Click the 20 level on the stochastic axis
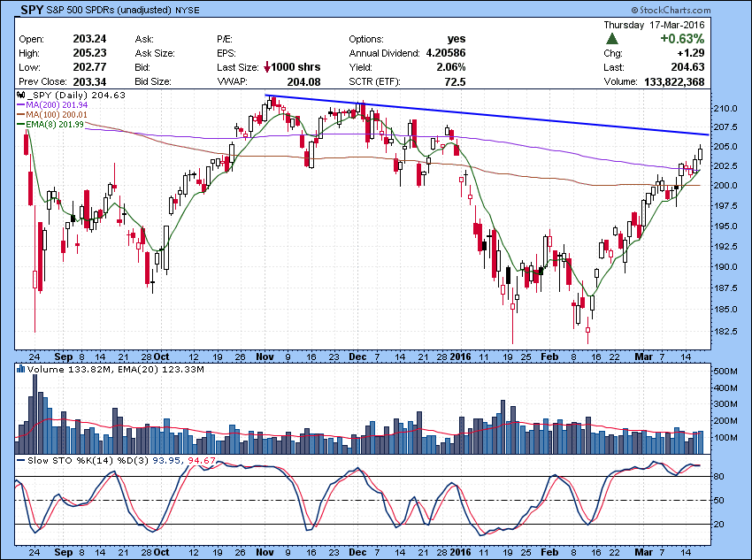This screenshot has width=752, height=560. coord(718,525)
